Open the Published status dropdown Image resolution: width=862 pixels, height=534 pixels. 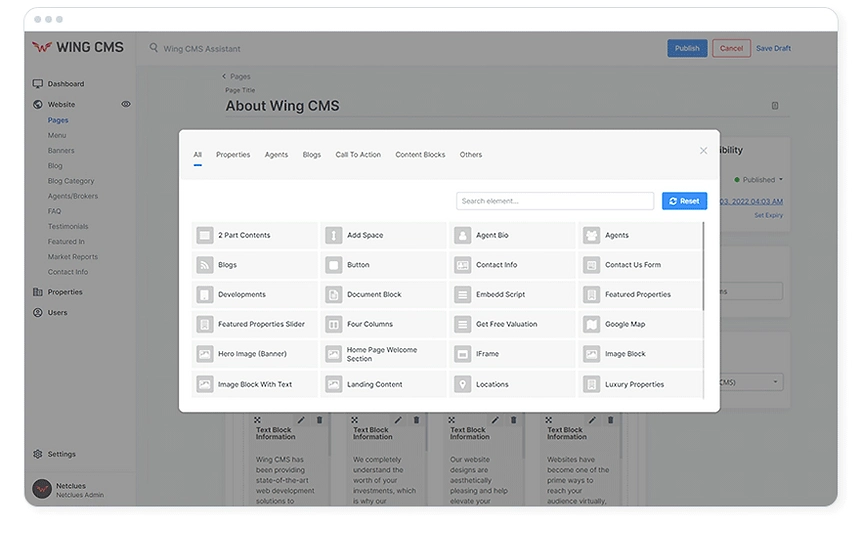point(759,180)
